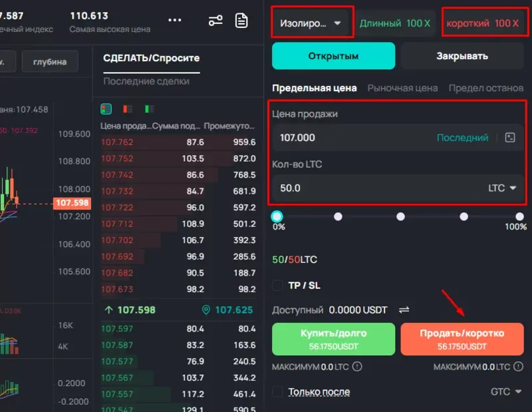Select ask price 107.732 row
This screenshot has width=532, height=412.
pos(178,191)
